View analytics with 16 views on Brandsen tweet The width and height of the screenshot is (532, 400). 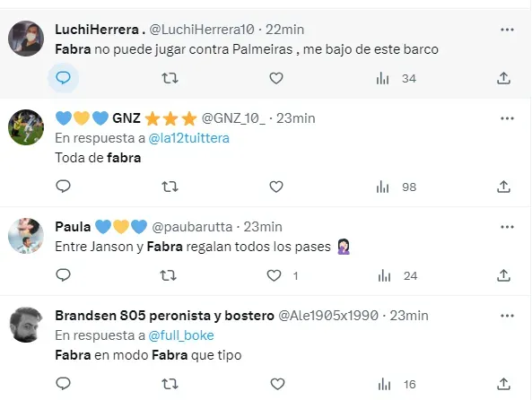tap(397, 385)
